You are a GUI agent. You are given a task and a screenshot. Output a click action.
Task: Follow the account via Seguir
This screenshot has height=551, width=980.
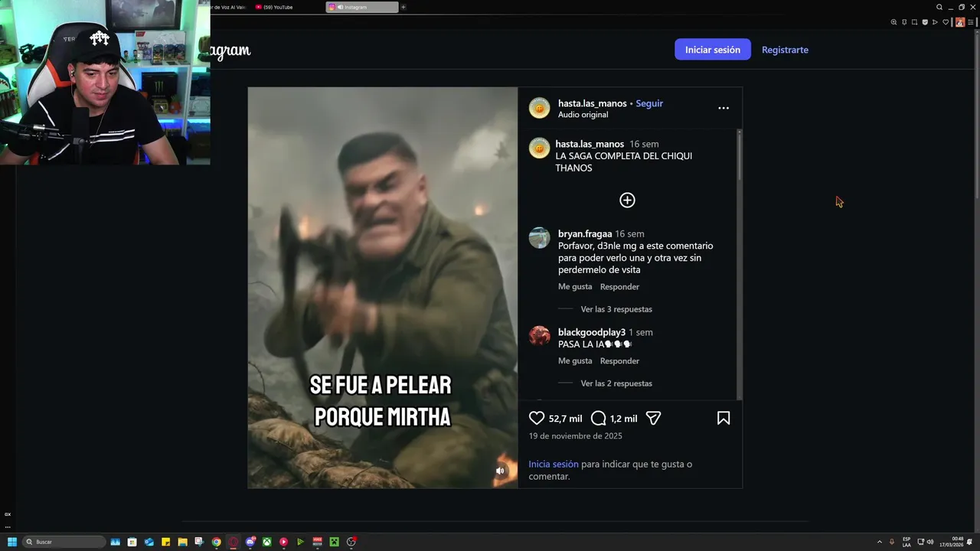point(649,103)
